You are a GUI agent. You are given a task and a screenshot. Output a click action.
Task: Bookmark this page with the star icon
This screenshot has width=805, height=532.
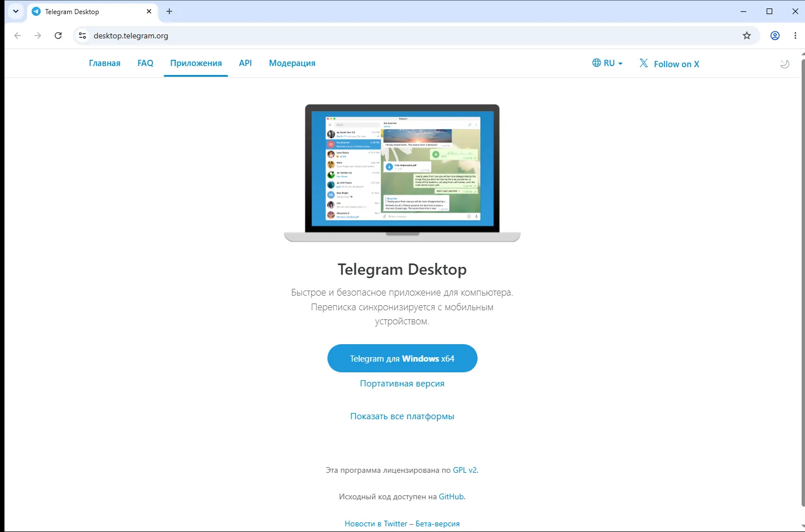(747, 36)
